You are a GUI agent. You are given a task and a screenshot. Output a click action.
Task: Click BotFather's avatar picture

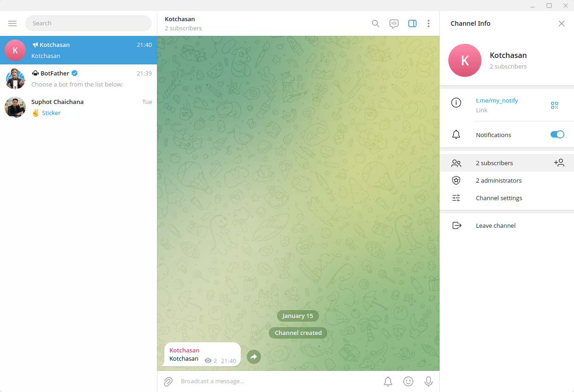click(x=15, y=79)
